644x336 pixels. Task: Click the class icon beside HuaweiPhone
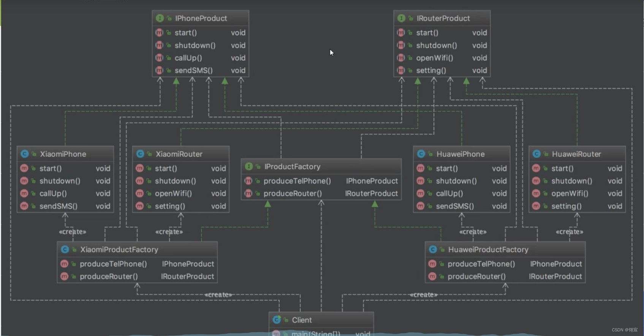(421, 154)
